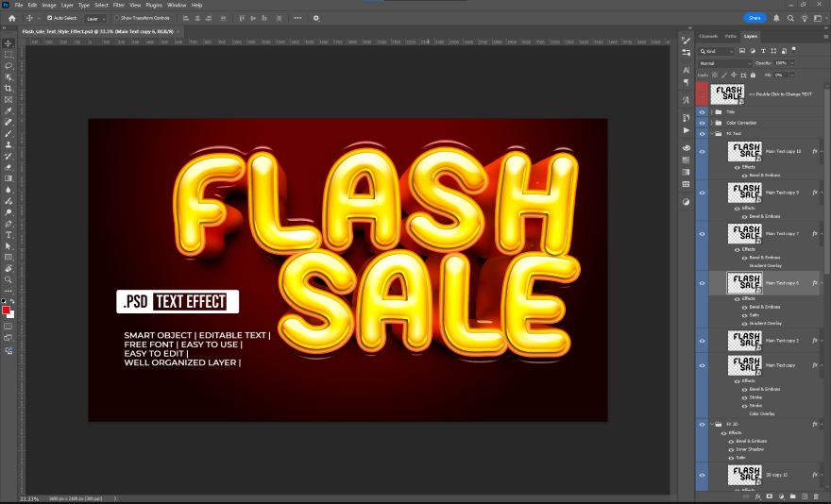The width and height of the screenshot is (831, 504).
Task: Select the Horizontal Type tool
Action: tap(8, 235)
